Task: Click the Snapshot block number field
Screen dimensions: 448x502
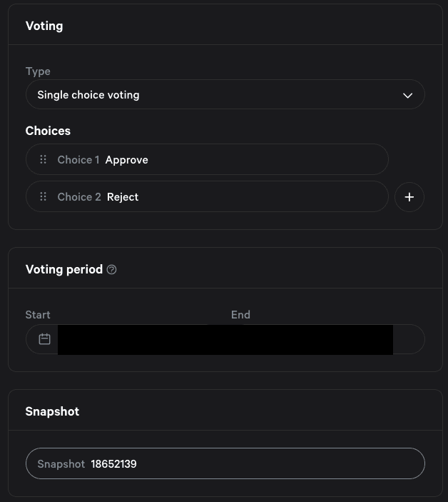Action: point(225,463)
